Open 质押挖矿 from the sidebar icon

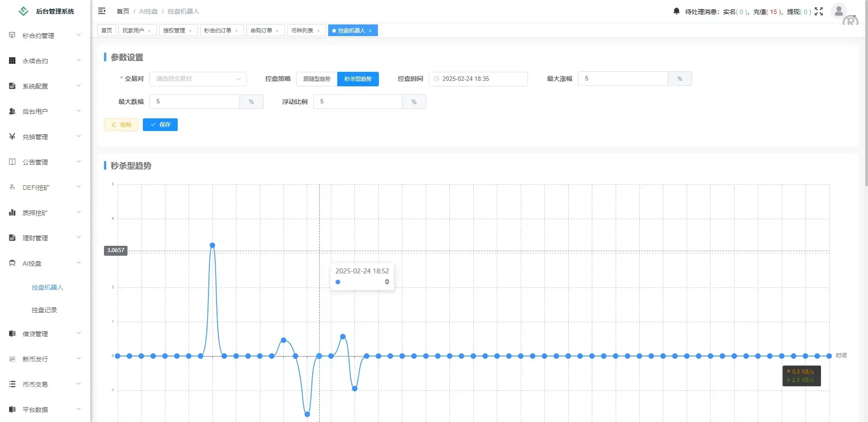point(12,212)
